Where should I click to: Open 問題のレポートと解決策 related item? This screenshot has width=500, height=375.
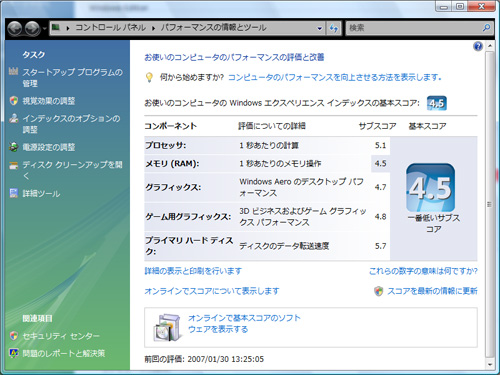64,353
